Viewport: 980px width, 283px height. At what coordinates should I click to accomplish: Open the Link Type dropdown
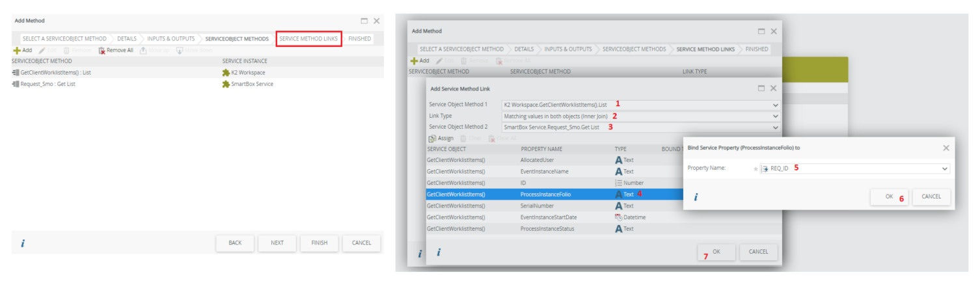774,116
